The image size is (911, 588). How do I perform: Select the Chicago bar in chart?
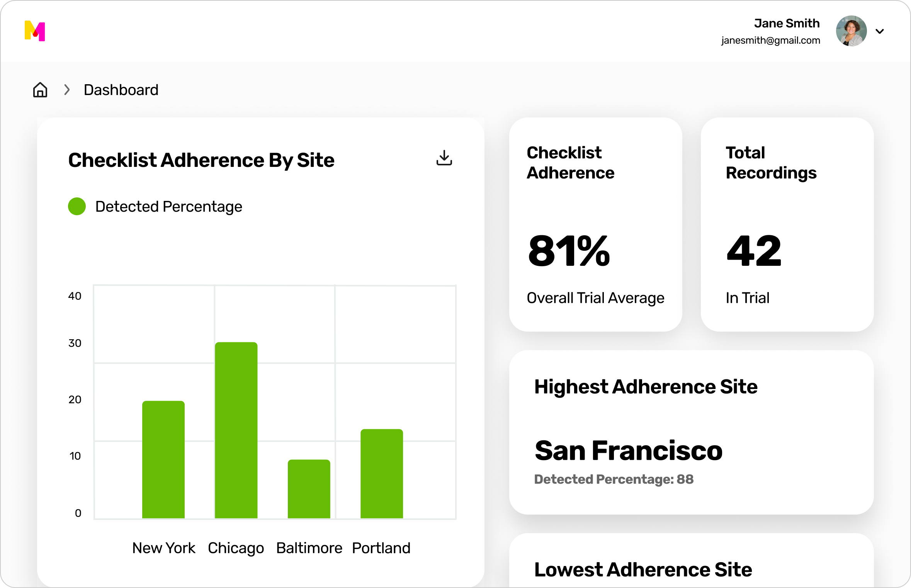tap(236, 430)
